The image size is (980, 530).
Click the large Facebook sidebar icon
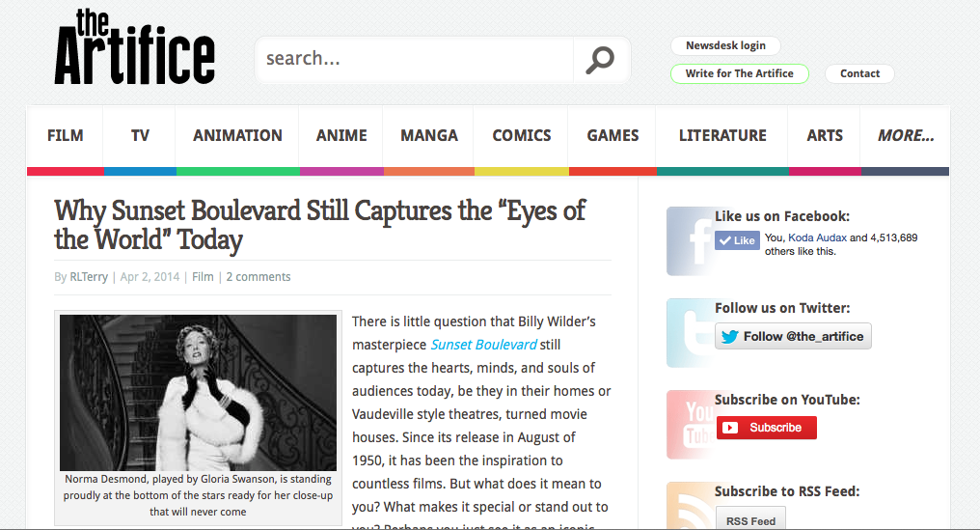(690, 240)
